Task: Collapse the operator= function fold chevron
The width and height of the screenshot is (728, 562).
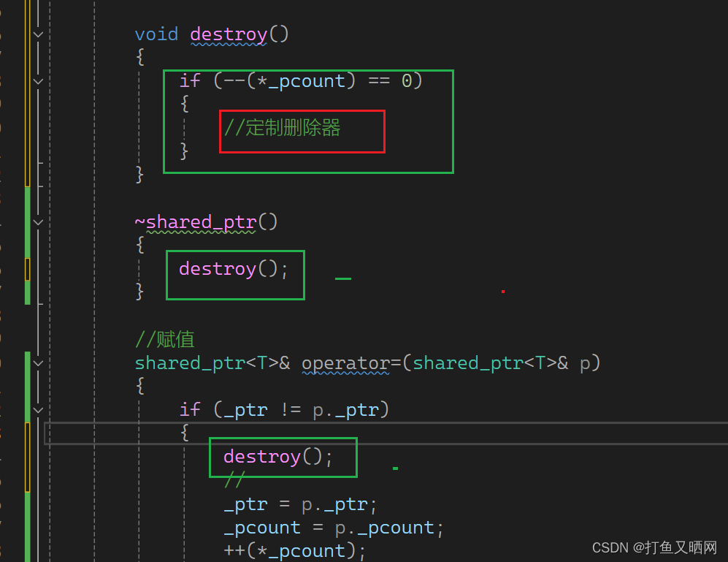Action: pos(39,363)
